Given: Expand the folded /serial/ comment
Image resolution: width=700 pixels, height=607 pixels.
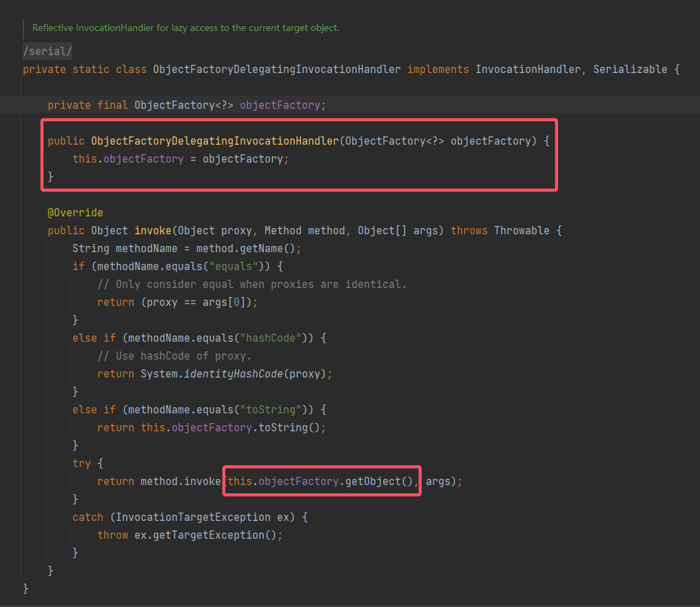Looking at the screenshot, I should click(48, 51).
